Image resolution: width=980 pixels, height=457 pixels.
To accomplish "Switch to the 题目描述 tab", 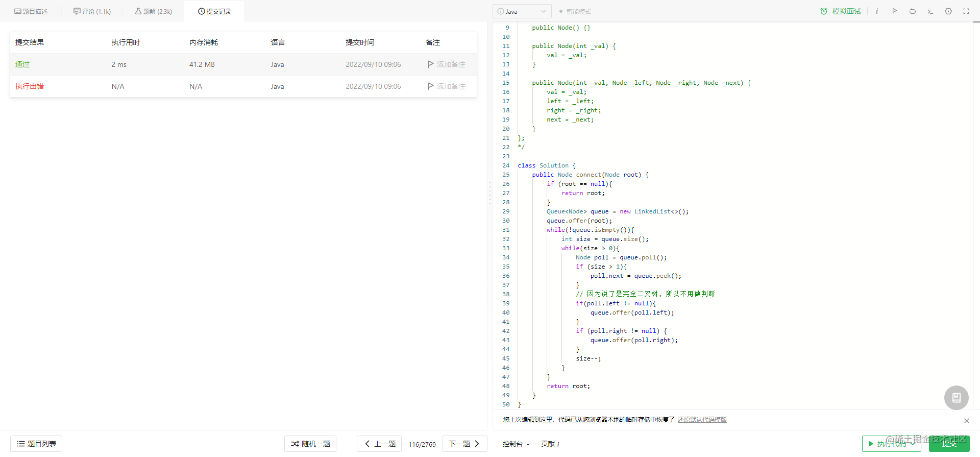I will (31, 11).
